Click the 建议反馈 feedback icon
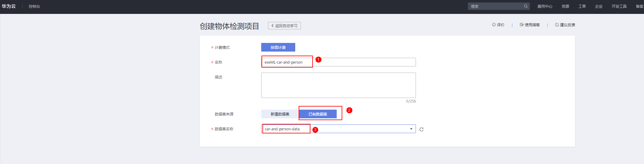644x164 pixels. pyautogui.click(x=557, y=25)
